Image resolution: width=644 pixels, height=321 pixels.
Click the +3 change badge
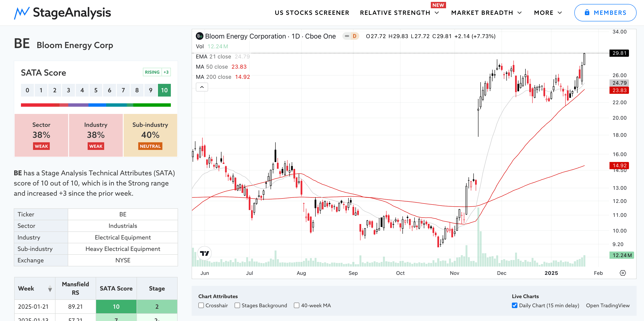(166, 72)
